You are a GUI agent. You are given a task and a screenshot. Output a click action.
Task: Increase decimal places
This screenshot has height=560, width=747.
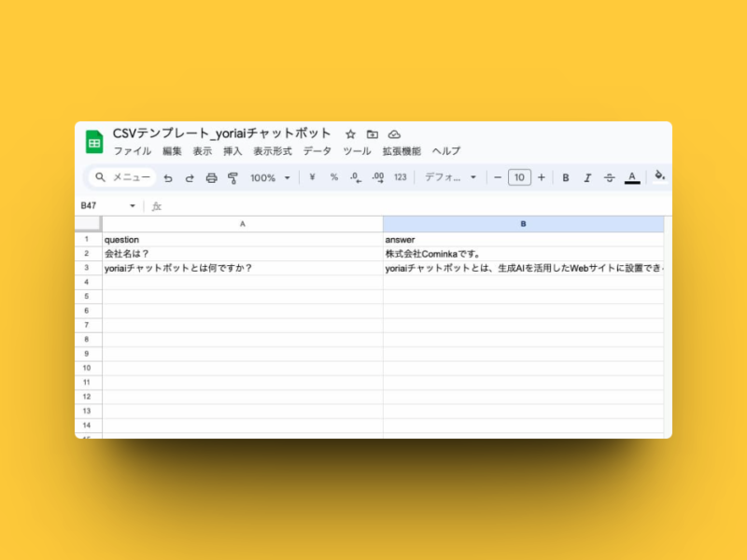click(x=378, y=177)
